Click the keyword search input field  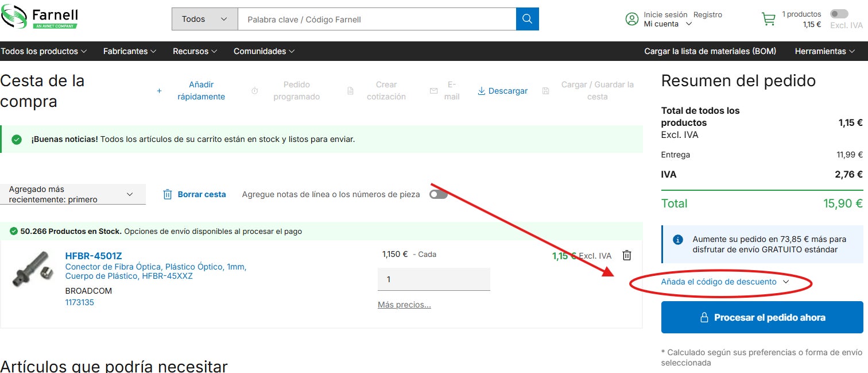coord(377,19)
